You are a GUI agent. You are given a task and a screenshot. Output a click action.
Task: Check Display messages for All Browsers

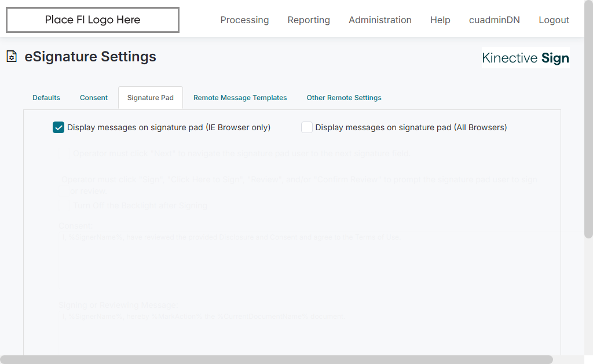coord(307,127)
